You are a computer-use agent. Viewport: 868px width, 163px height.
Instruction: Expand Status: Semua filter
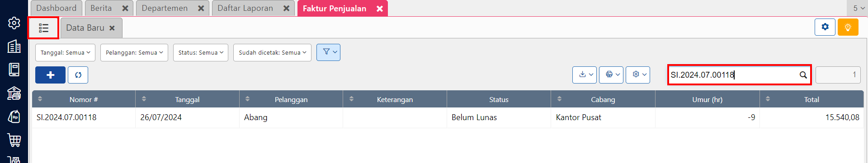click(x=201, y=52)
